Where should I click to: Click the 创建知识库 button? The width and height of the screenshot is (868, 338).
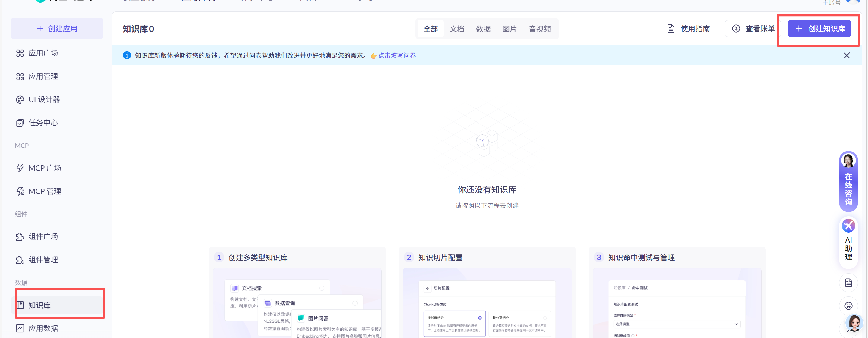(819, 29)
